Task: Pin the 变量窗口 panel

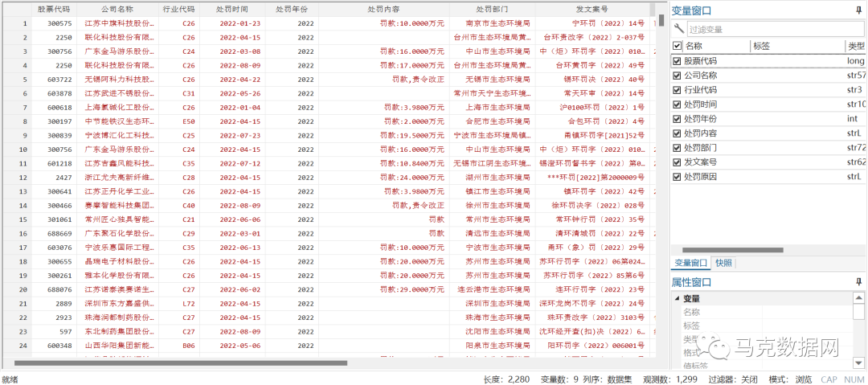Action: click(858, 10)
